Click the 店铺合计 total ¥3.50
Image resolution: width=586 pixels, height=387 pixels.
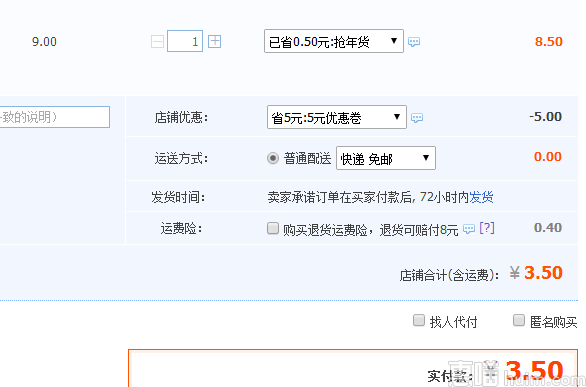coord(536,273)
